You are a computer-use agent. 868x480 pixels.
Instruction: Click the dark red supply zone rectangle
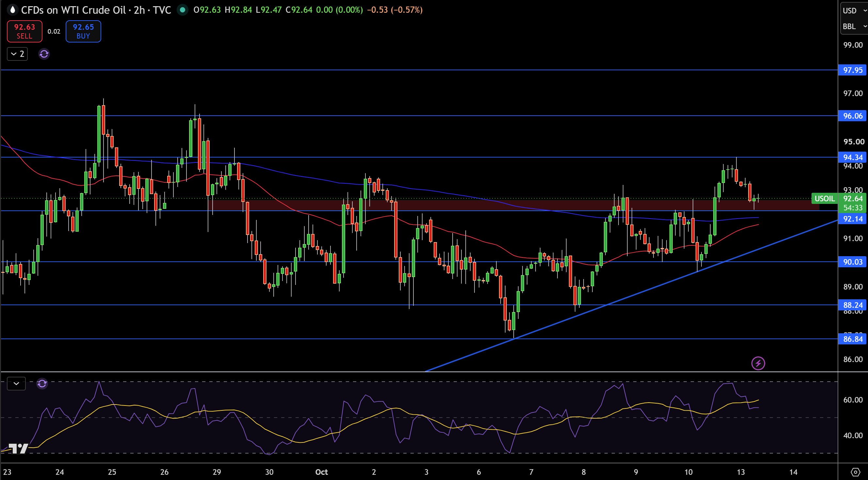point(514,205)
